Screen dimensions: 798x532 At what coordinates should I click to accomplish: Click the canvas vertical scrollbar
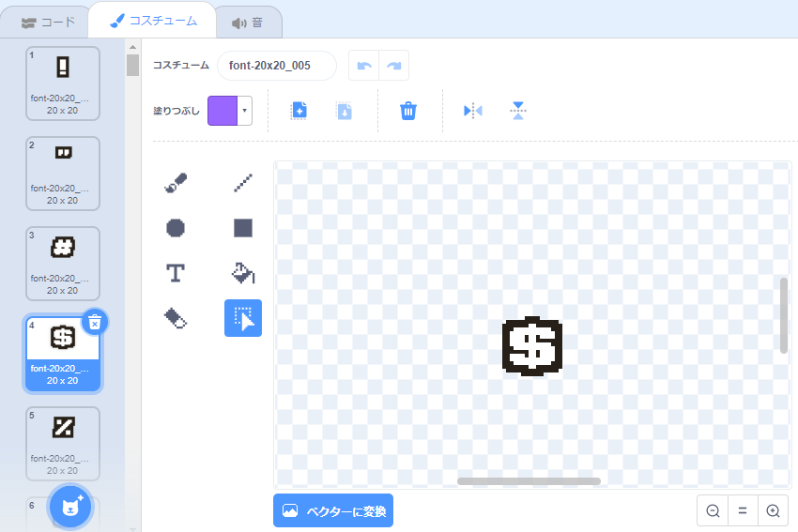(x=784, y=315)
